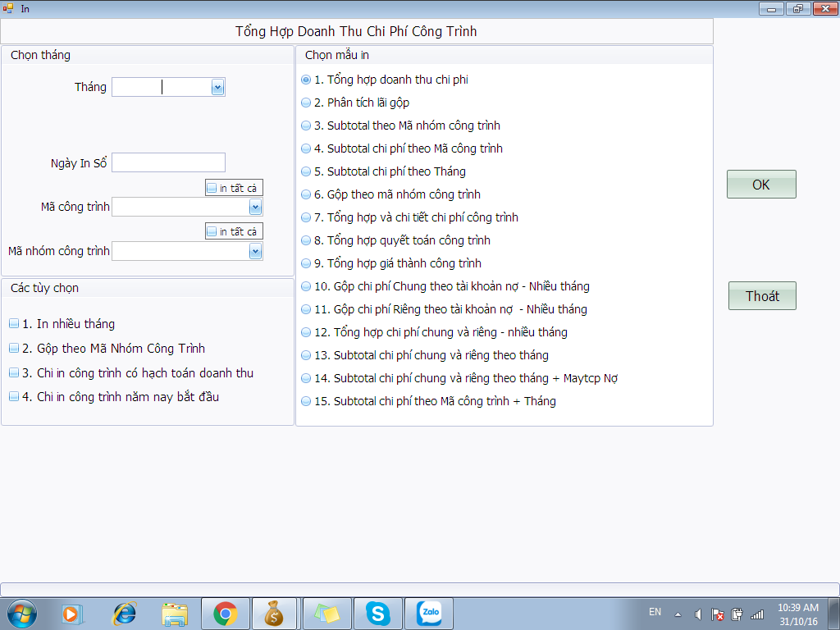Click the Thoát button to exit
Screen dimensions: 840x630
[762, 296]
